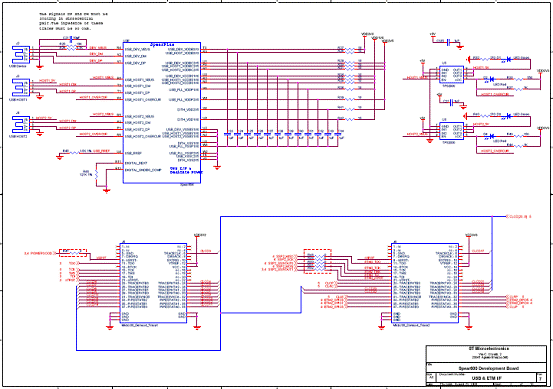
Task: Select the upper LED Green diode symbol
Action: 508,59
